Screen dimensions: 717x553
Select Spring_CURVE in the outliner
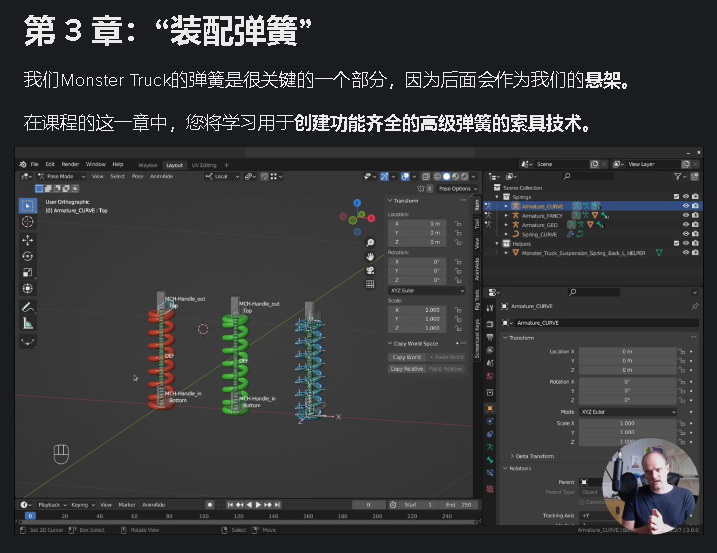[x=539, y=234]
